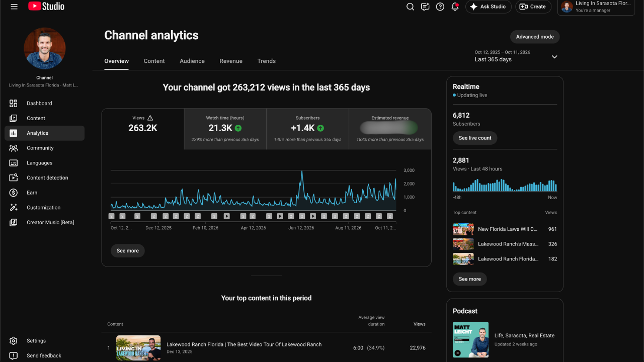Open Creator Music [Beta]
This screenshot has height=362, width=644.
44,222
